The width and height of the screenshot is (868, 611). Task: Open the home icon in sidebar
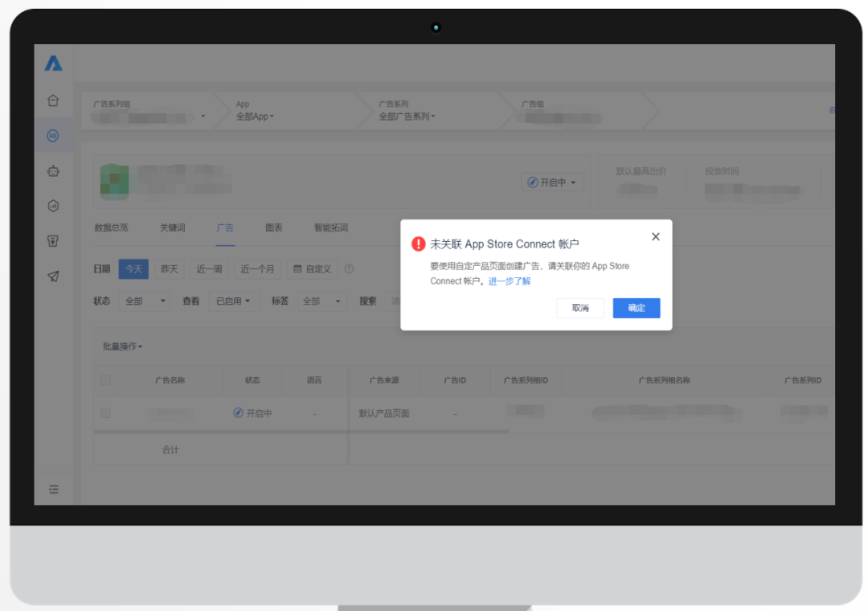point(53,100)
